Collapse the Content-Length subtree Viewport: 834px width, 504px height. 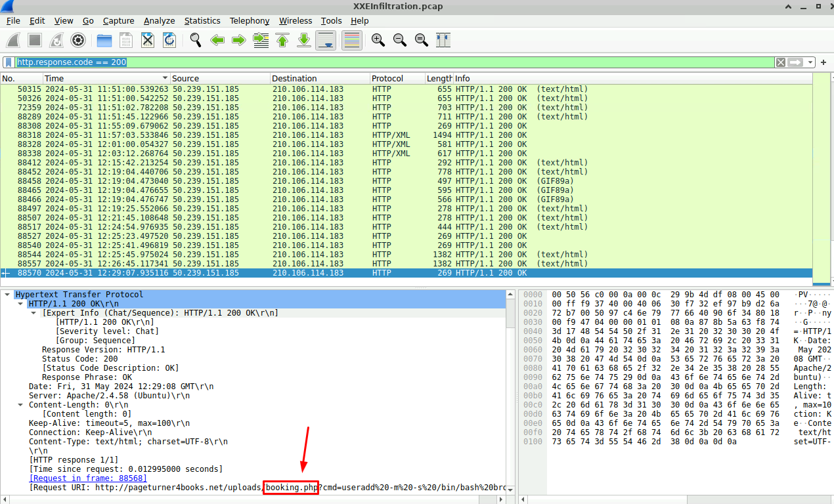click(x=21, y=405)
